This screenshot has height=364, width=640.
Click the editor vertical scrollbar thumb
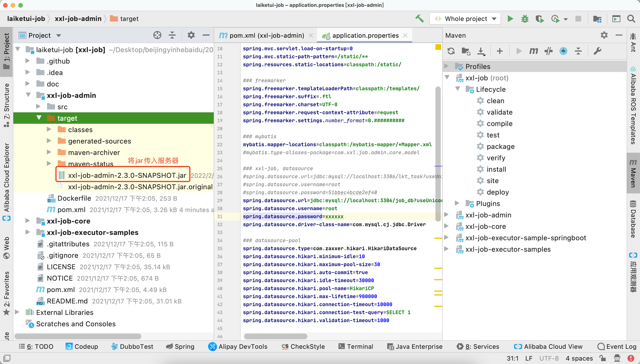coord(438,154)
